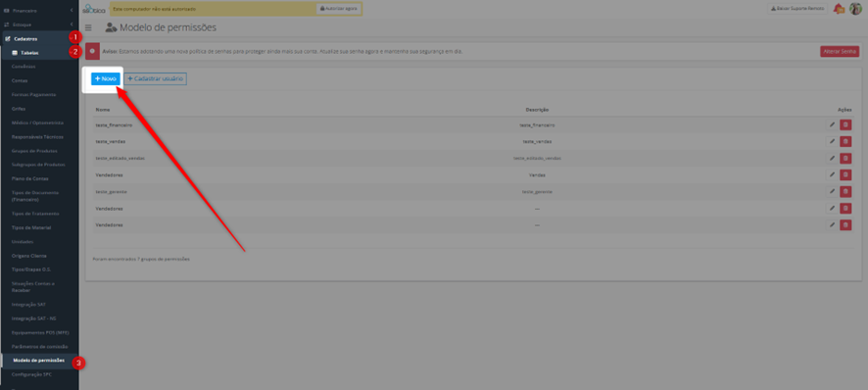Screen dimensions: 868x390
Task: Expand the Estoque sidebar menu
Action: point(39,24)
